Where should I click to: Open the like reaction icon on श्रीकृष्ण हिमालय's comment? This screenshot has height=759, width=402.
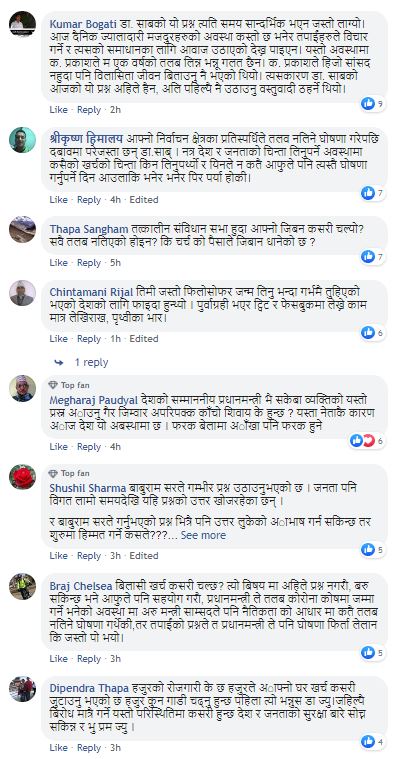pos(368,193)
